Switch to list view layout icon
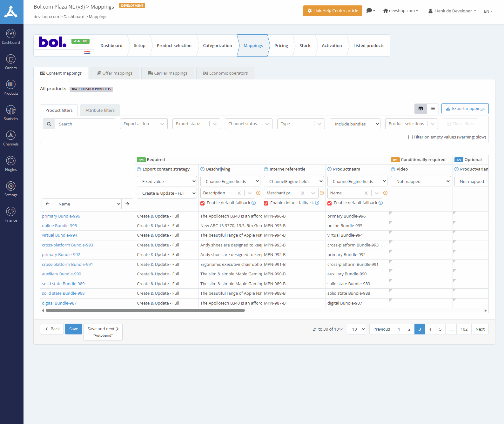Viewport: 504px width, 424px height. click(x=433, y=109)
